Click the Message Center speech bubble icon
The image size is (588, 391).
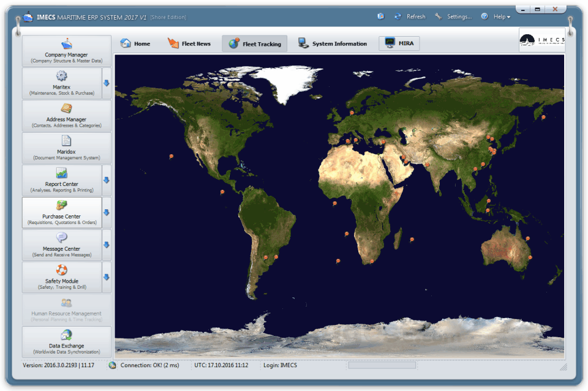pos(61,237)
